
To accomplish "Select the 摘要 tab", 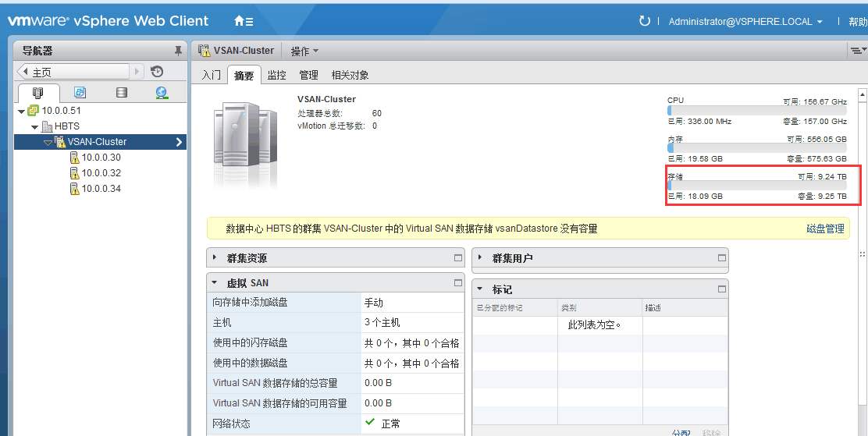I will [x=244, y=75].
